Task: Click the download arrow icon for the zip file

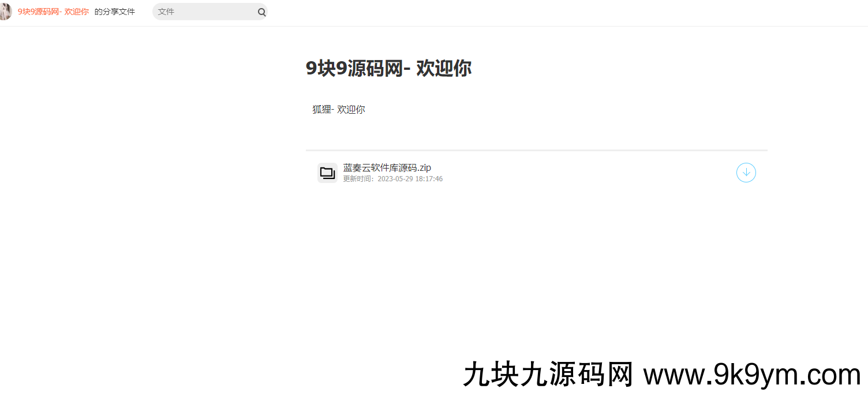Action: [746, 173]
